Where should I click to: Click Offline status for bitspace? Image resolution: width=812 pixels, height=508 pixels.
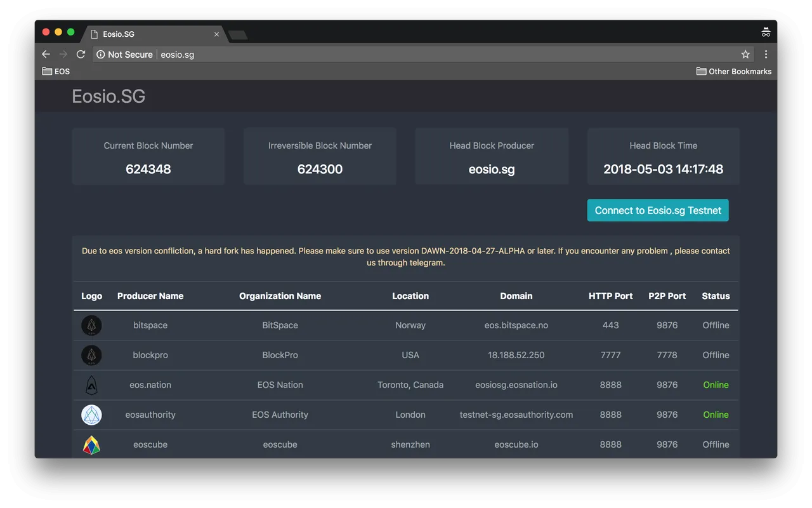716,325
